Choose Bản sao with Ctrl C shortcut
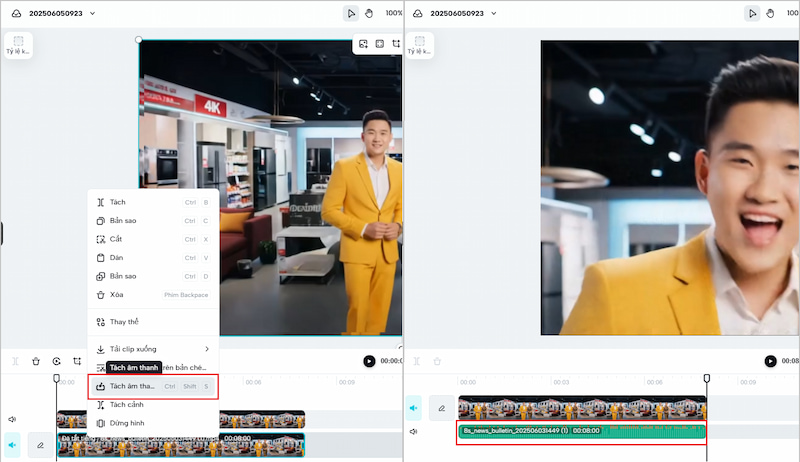800x462 pixels. [x=153, y=220]
